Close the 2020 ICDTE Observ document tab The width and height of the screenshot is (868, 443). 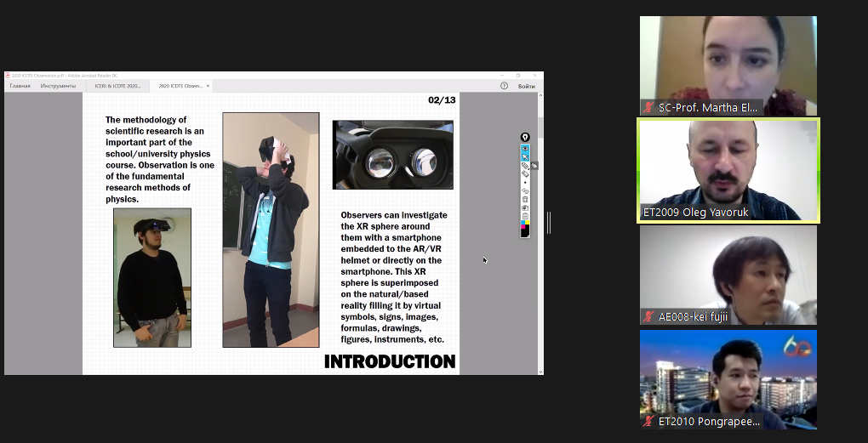point(208,86)
